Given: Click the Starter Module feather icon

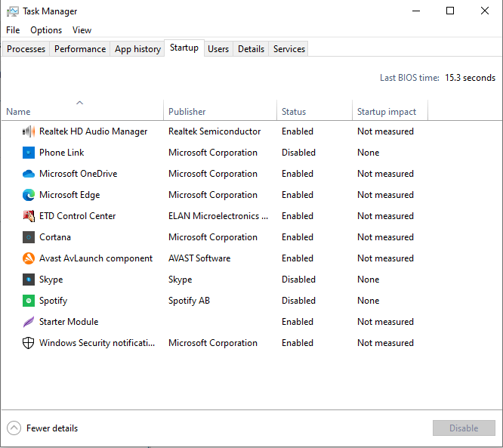Looking at the screenshot, I should pyautogui.click(x=29, y=322).
